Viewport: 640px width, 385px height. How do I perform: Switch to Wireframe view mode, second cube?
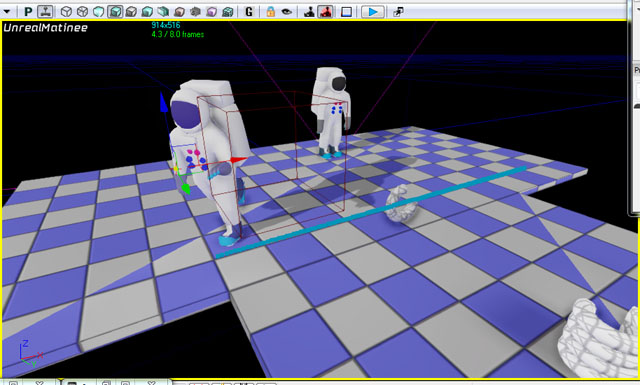[82, 12]
